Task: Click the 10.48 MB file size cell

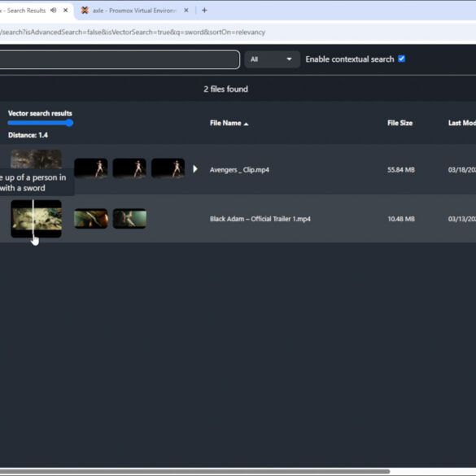Action: 401,219
